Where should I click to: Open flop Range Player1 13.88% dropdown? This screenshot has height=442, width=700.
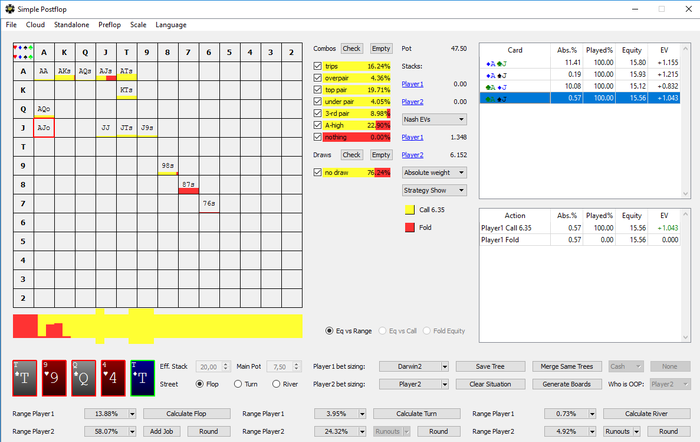click(x=110, y=413)
